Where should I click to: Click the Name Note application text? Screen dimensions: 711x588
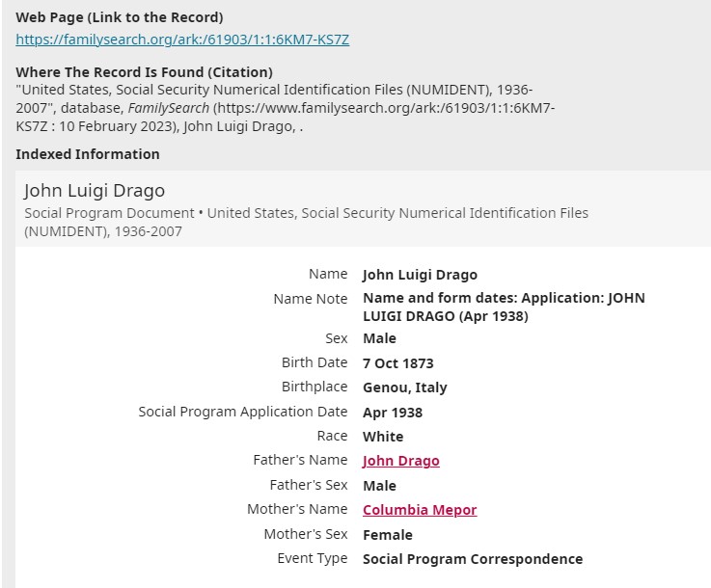click(504, 307)
